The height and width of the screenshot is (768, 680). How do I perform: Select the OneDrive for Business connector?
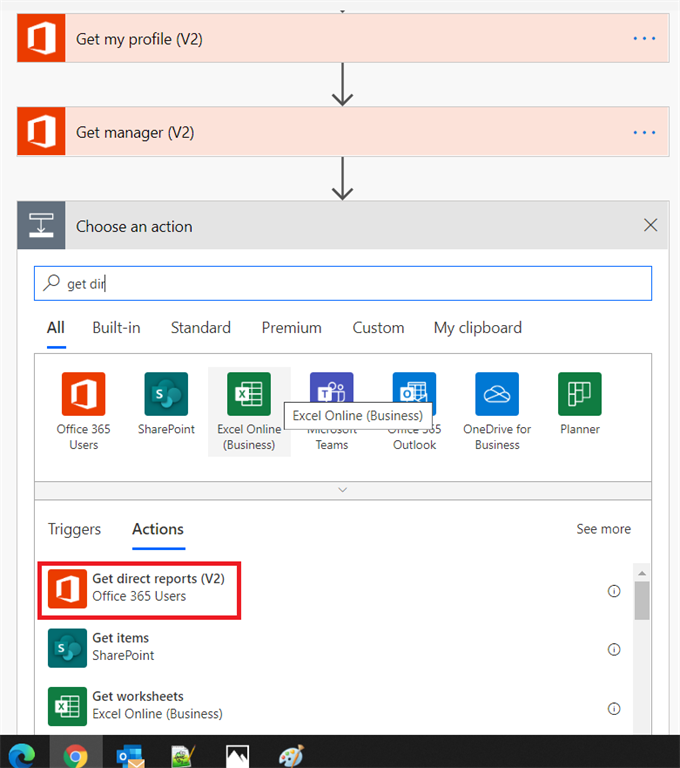(497, 394)
